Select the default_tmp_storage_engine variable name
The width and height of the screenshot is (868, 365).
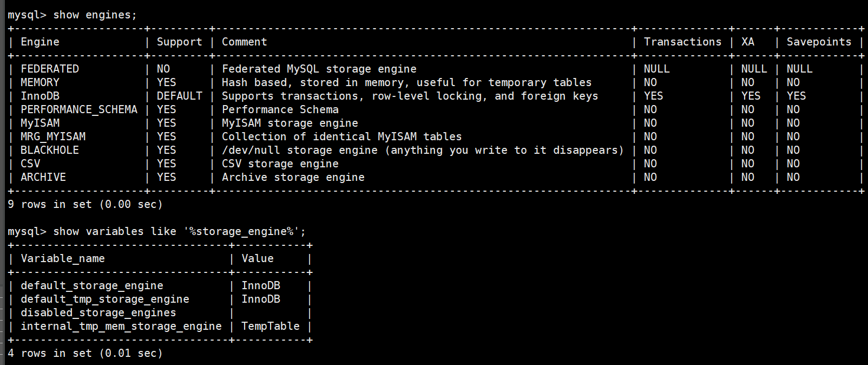click(x=105, y=299)
